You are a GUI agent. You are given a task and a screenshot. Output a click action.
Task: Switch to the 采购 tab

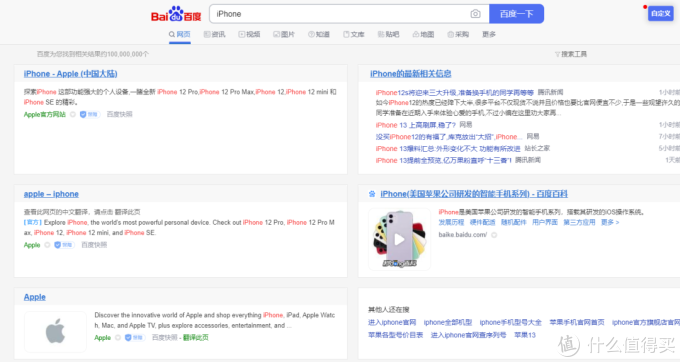(458, 34)
